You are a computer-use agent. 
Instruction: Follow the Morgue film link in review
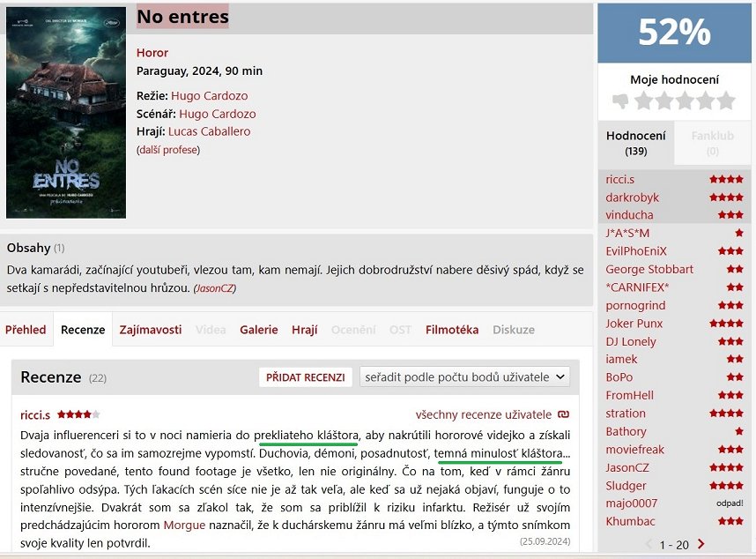184,525
